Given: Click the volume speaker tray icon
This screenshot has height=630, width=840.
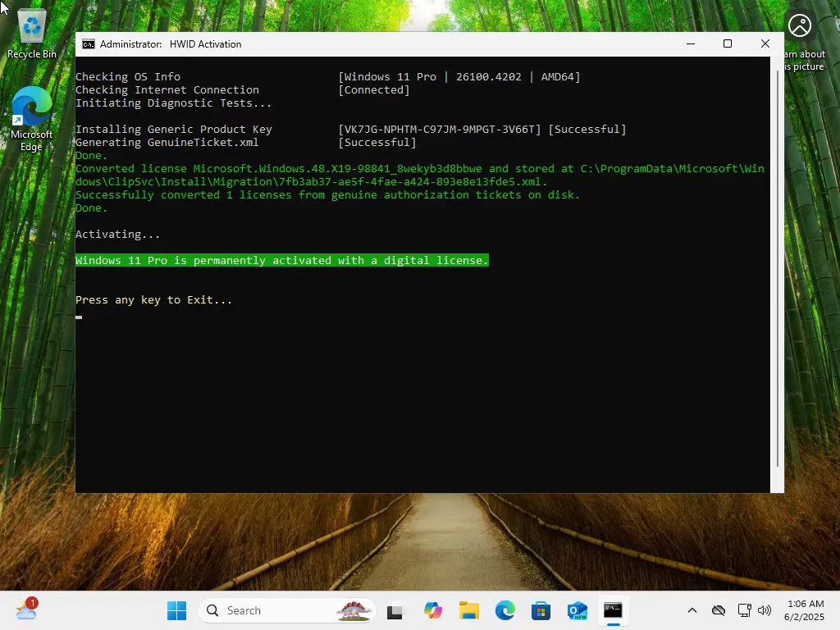Looking at the screenshot, I should (765, 610).
